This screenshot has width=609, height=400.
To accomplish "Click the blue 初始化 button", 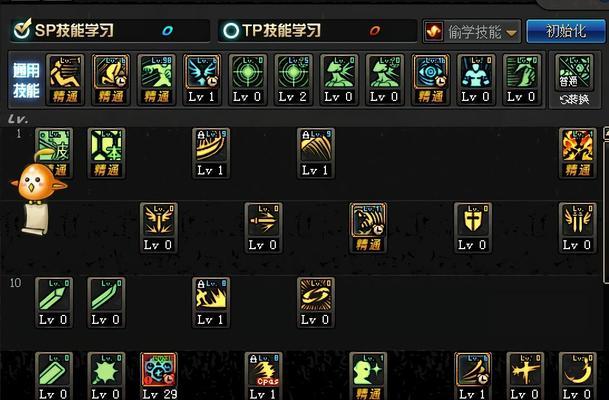I will pos(566,31).
